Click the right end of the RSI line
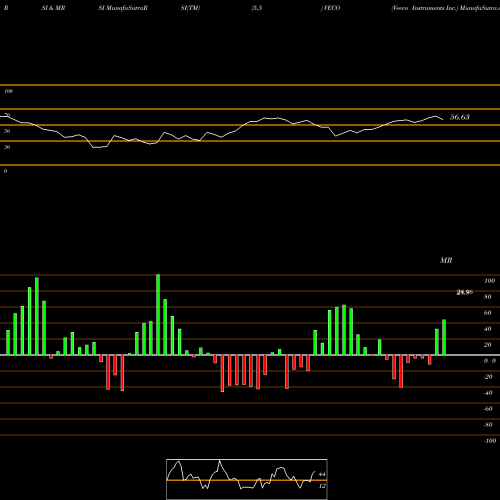This screenshot has width=500, height=500. [443, 119]
